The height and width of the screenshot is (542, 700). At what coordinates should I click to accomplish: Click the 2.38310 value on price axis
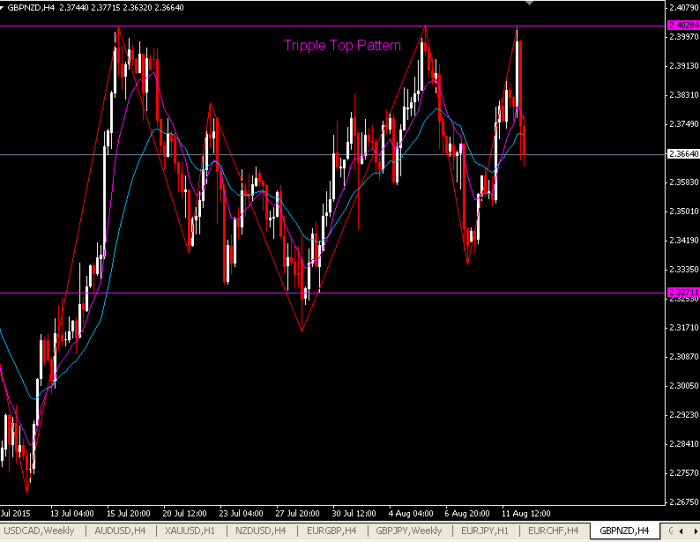point(684,95)
